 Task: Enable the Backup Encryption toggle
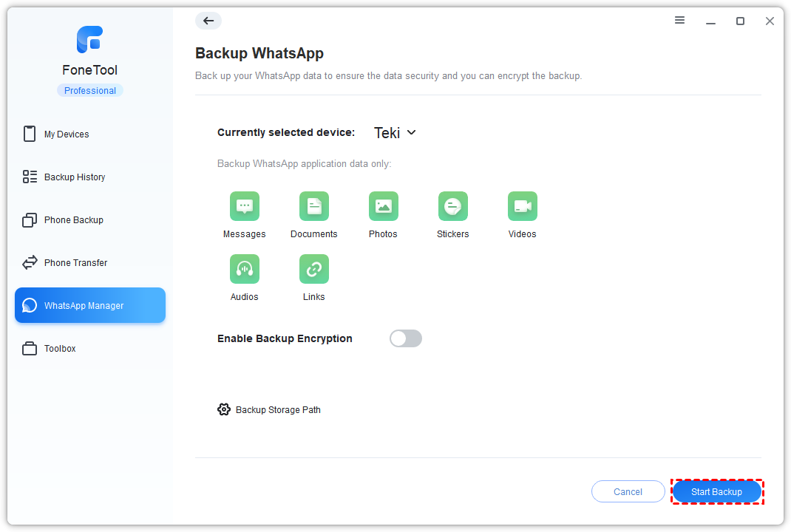tap(405, 338)
